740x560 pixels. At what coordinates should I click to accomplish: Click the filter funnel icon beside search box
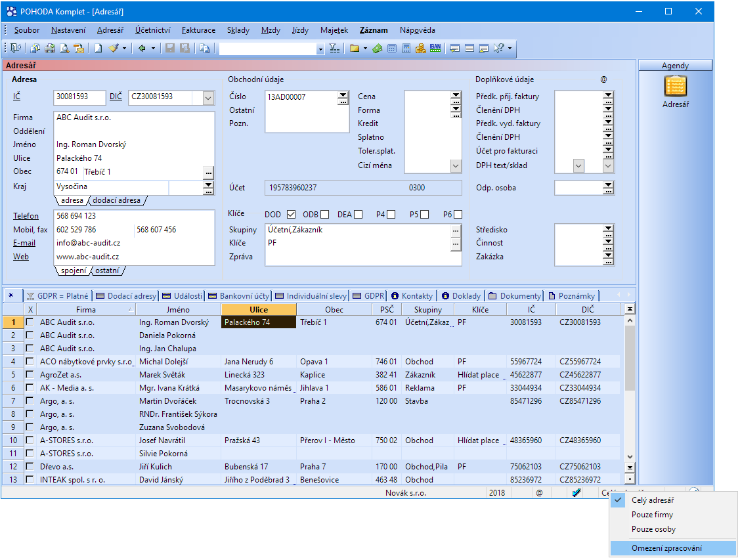point(334,48)
